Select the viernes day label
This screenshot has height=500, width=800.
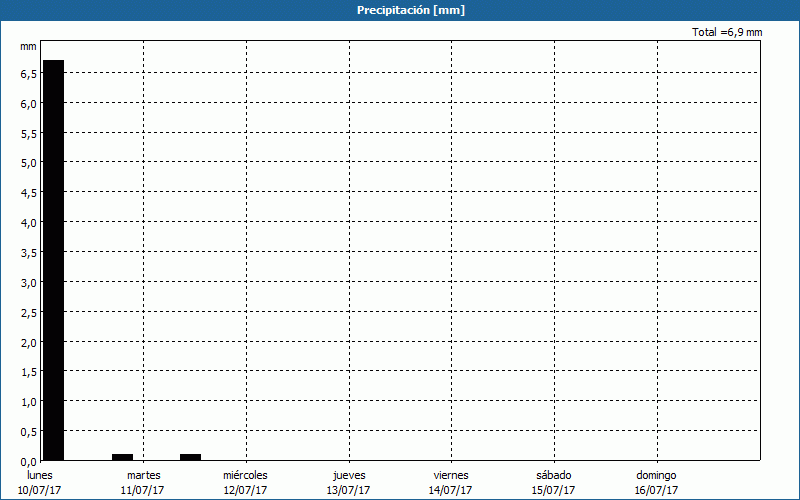451,475
